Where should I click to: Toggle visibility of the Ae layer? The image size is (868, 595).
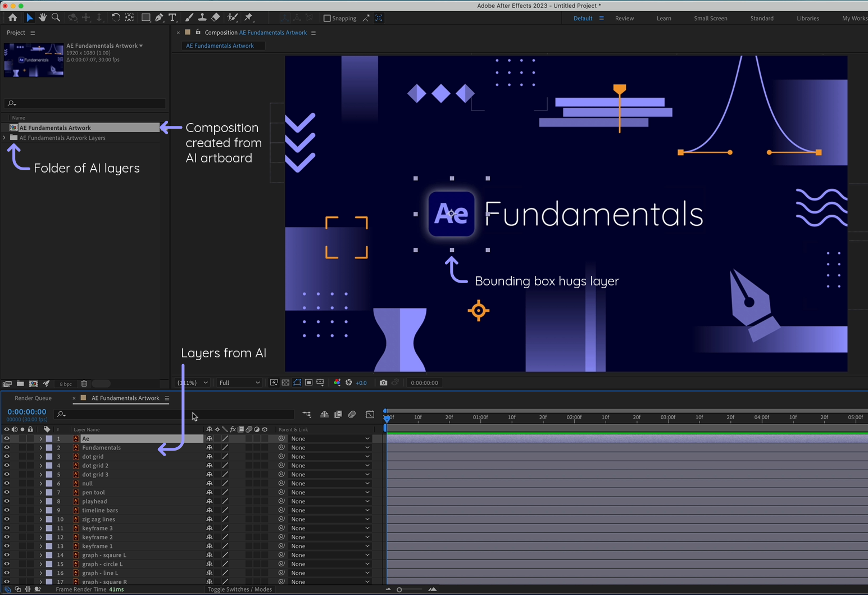(7, 438)
